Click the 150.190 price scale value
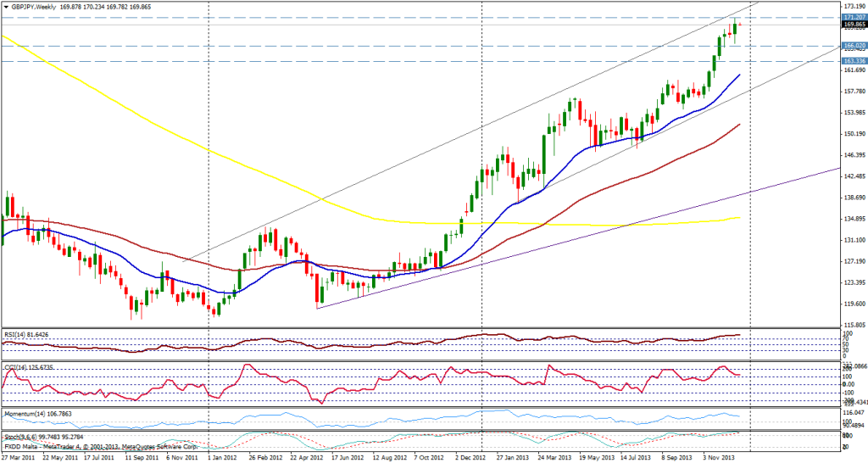This screenshot has width=868, height=463. click(x=853, y=134)
